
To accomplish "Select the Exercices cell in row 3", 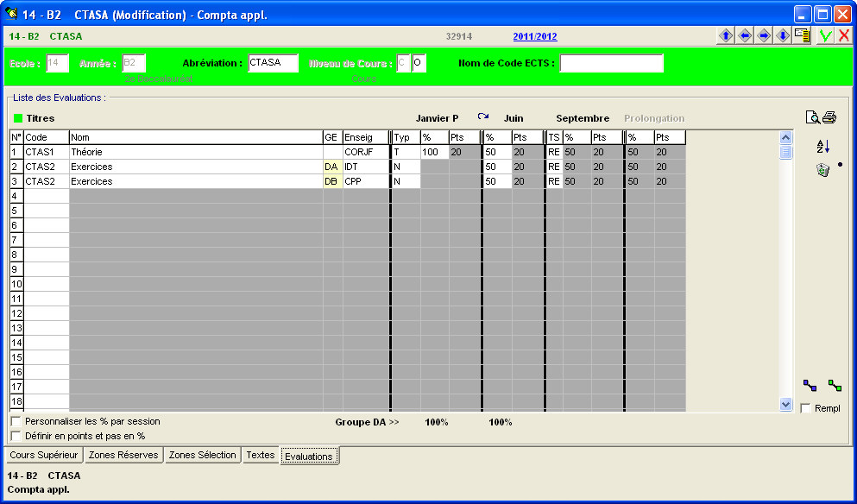I will click(x=196, y=181).
